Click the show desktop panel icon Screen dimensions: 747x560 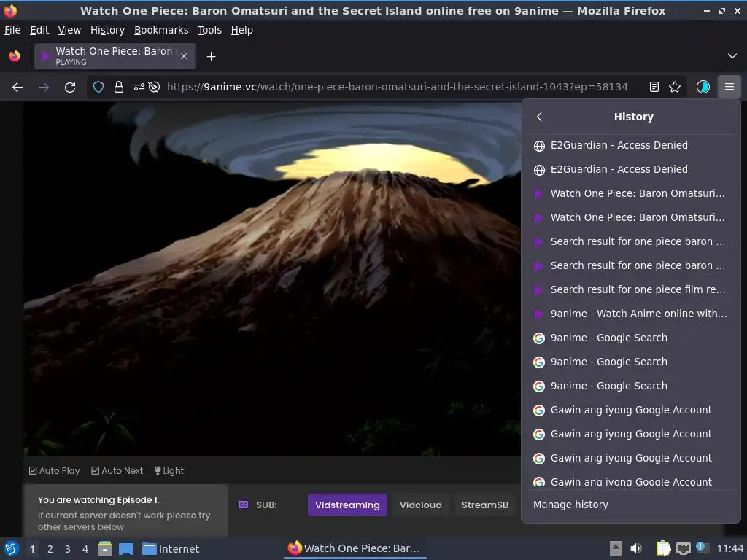tap(126, 549)
